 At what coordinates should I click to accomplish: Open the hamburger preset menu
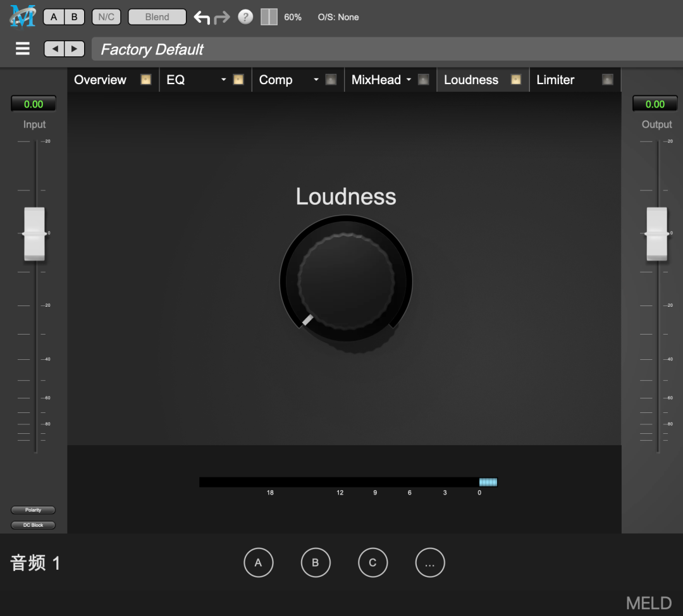(x=23, y=49)
